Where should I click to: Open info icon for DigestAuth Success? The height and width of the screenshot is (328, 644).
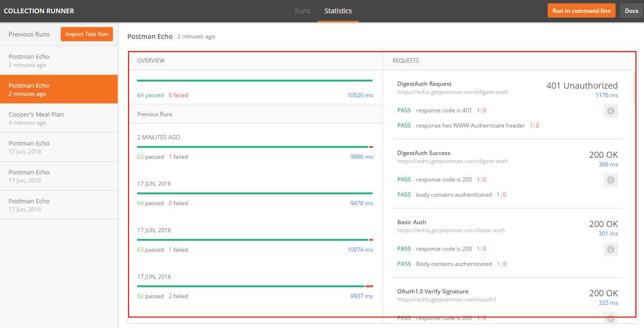pyautogui.click(x=611, y=180)
